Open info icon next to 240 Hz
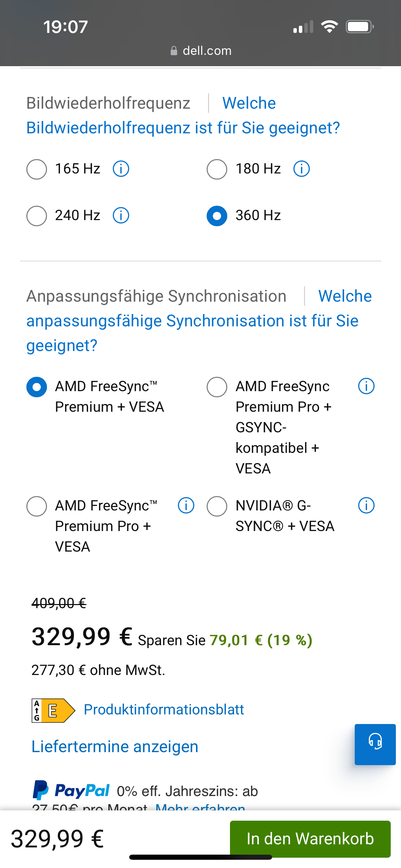The image size is (401, 868). pos(121,216)
